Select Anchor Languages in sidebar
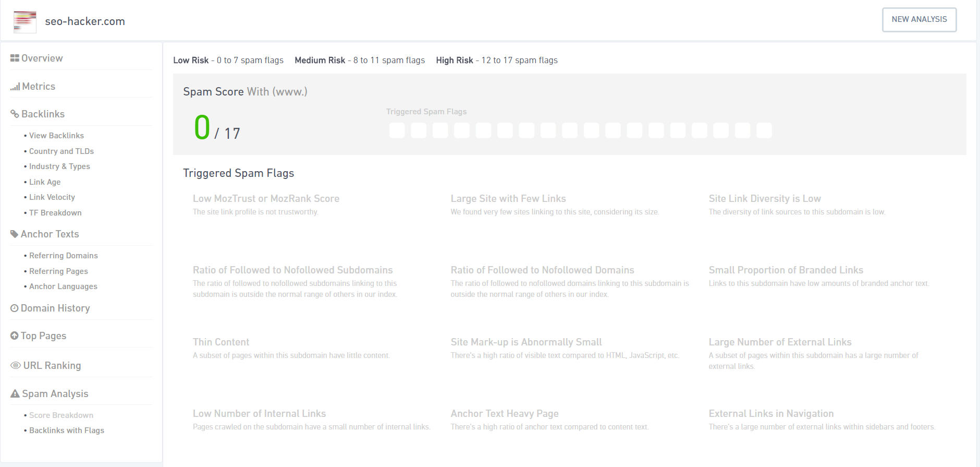The width and height of the screenshot is (980, 467). pyautogui.click(x=63, y=286)
